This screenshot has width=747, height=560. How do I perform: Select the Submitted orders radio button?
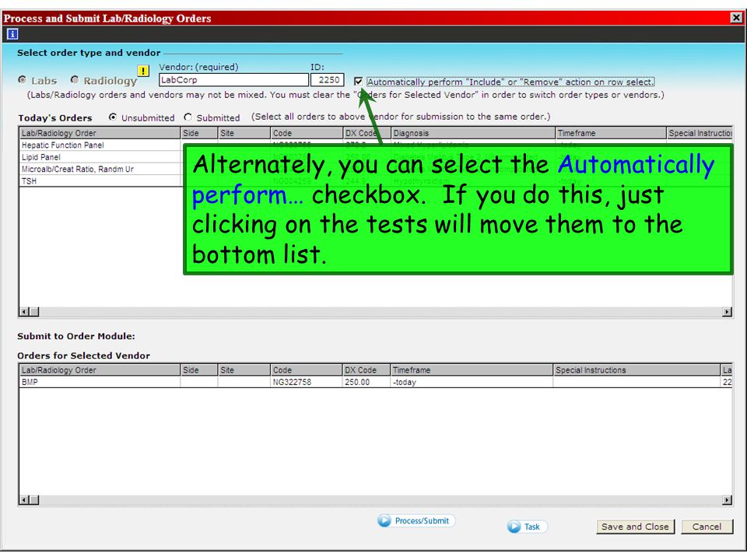click(x=188, y=117)
